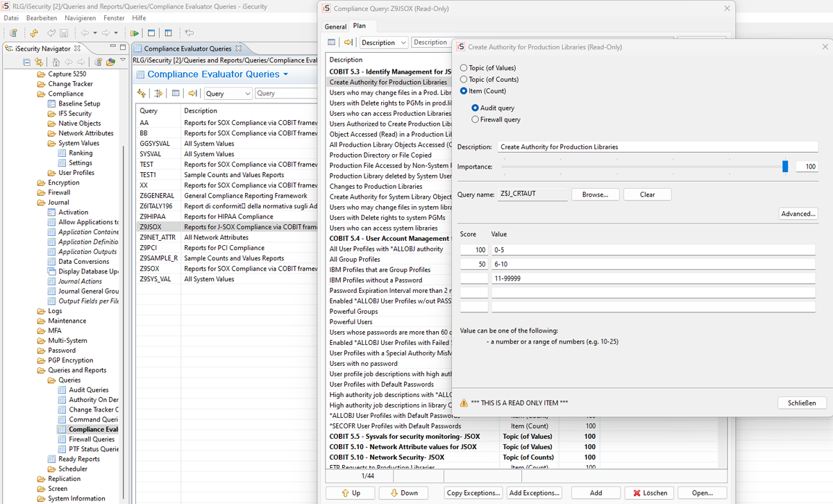Click the Importance slider handle
Screen dimensions: 833x504
click(785, 167)
